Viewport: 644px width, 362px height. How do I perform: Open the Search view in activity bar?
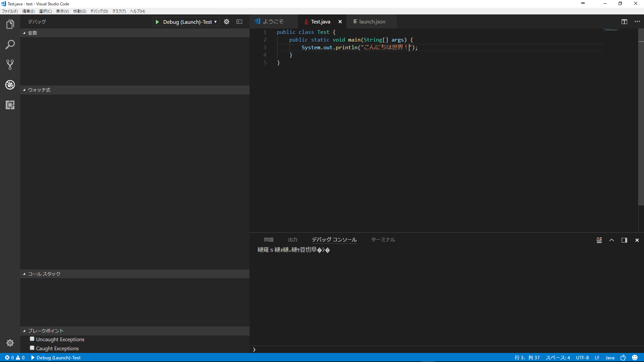click(x=10, y=45)
